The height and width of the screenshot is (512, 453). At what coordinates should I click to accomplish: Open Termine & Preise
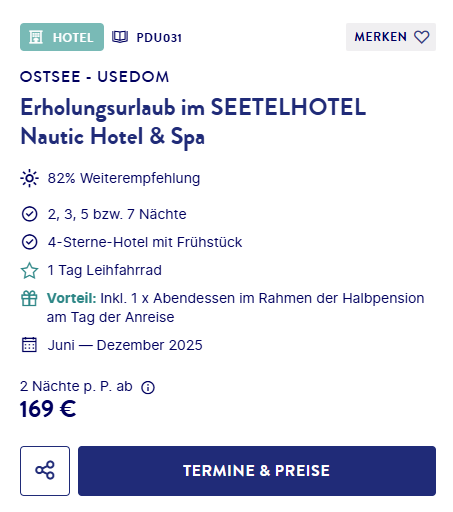click(x=257, y=471)
